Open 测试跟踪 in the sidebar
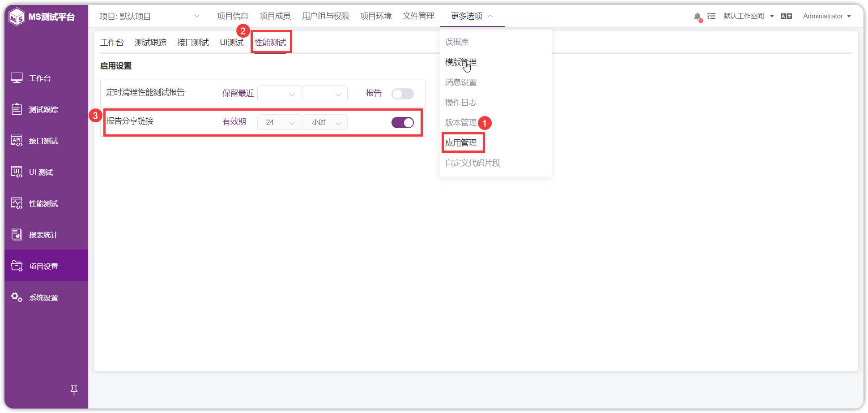Screen dimensions: 868x413 (x=46, y=109)
